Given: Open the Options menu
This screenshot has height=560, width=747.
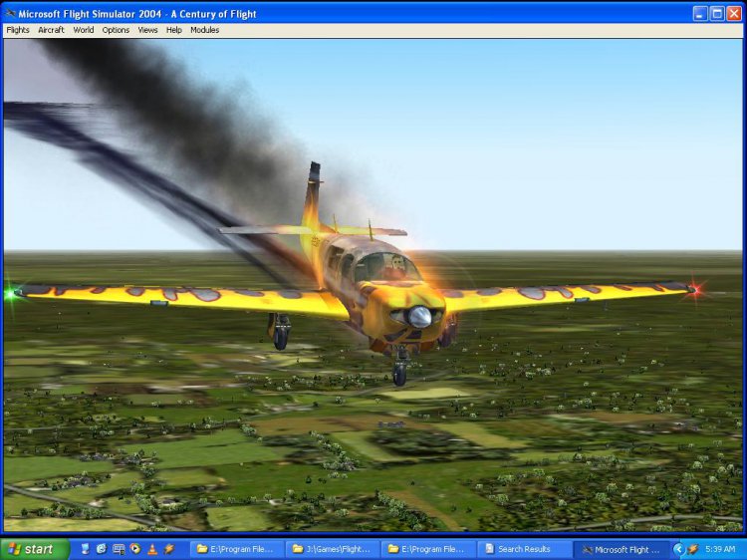Looking at the screenshot, I should click(116, 30).
